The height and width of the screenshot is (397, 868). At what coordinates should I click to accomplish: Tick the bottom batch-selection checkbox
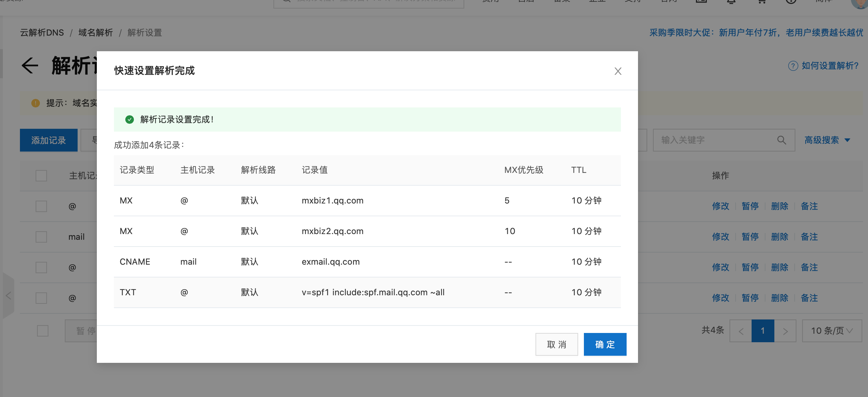point(43,331)
